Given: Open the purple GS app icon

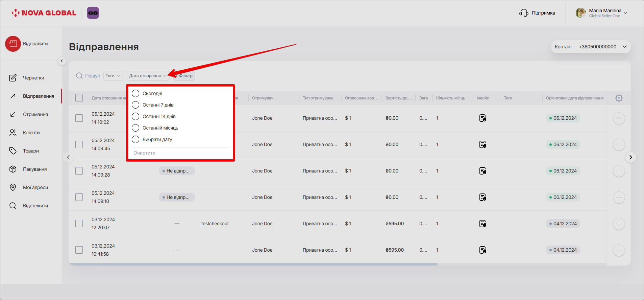Looking at the screenshot, I should pos(93,13).
